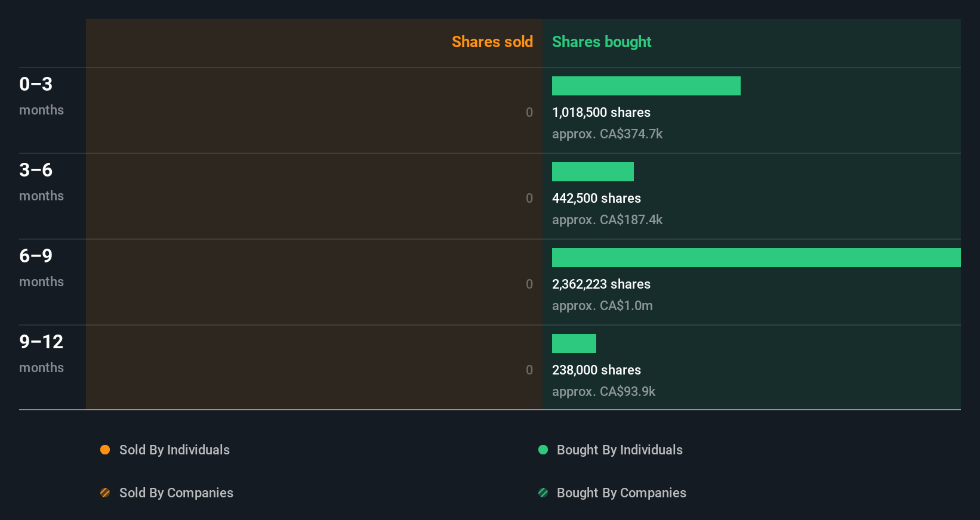Click the green Bought By Individuals legend dot
Image resolution: width=980 pixels, height=520 pixels.
543,450
